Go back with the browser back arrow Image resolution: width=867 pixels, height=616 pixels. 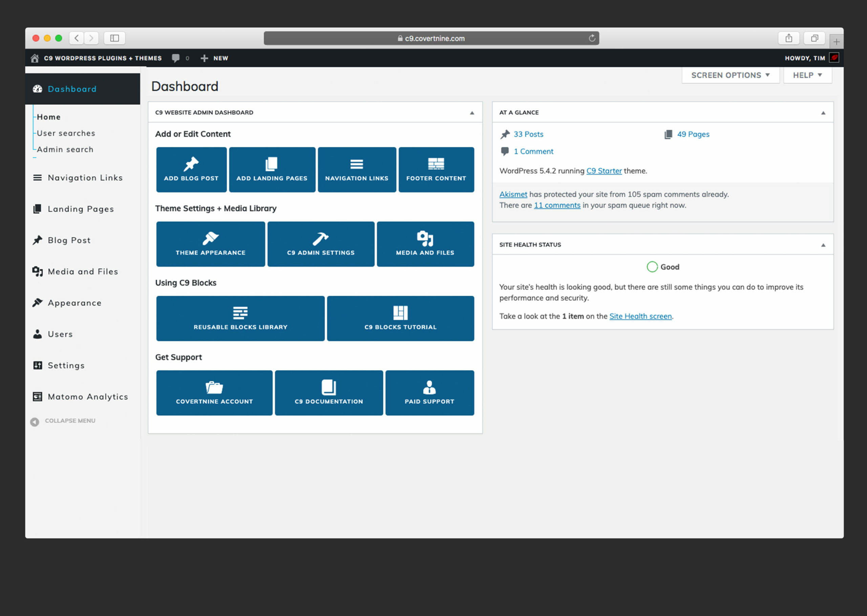[x=77, y=38]
